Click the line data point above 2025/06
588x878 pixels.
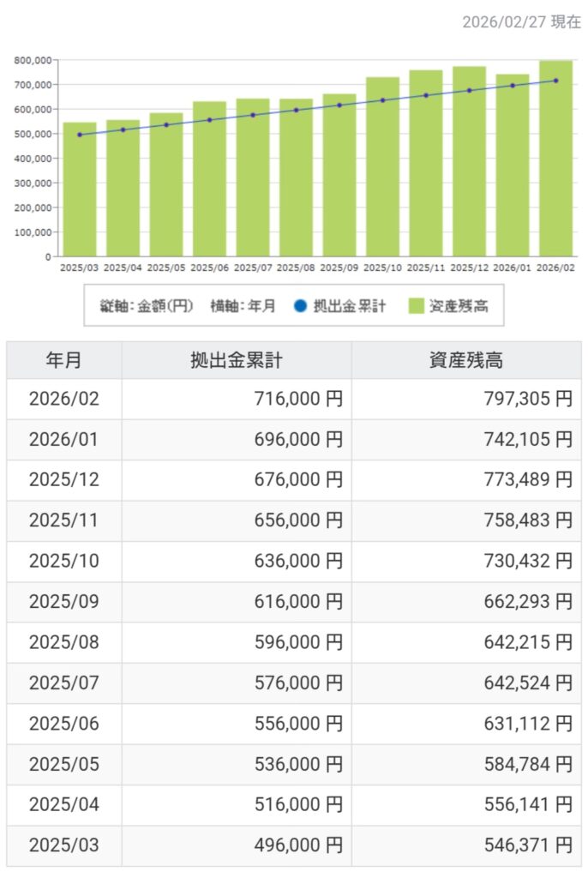(209, 120)
